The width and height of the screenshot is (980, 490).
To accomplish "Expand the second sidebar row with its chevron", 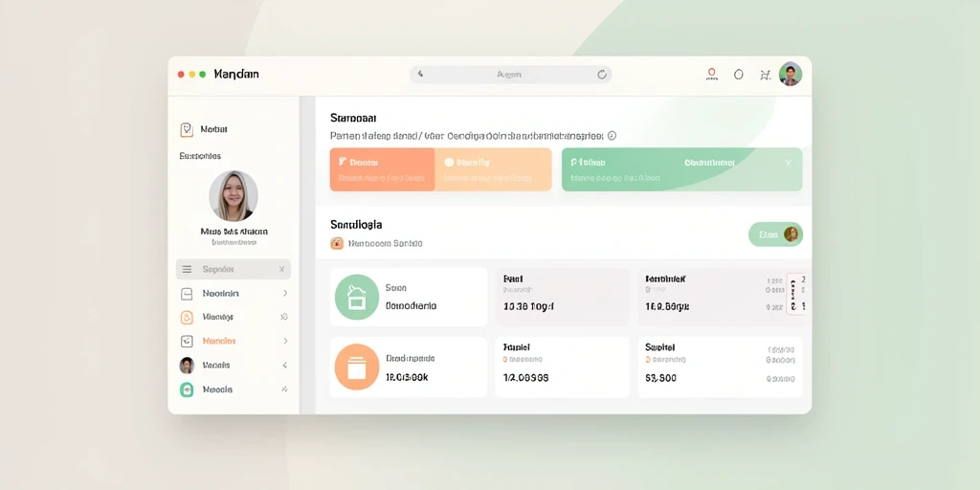I will click(285, 293).
